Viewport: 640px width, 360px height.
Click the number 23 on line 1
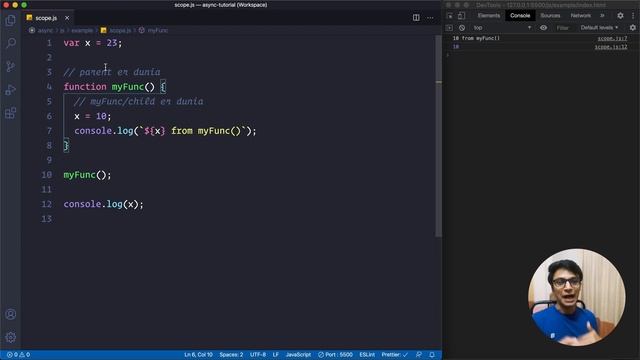pos(111,43)
